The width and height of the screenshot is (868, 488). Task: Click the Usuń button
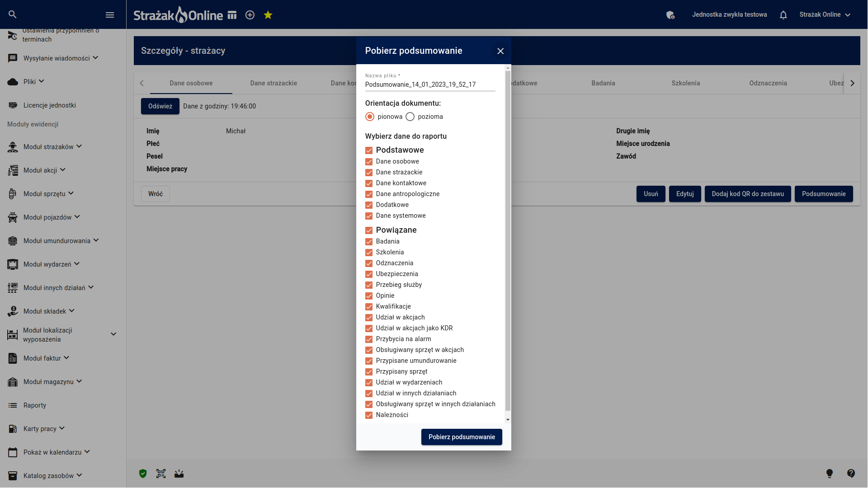pyautogui.click(x=651, y=194)
